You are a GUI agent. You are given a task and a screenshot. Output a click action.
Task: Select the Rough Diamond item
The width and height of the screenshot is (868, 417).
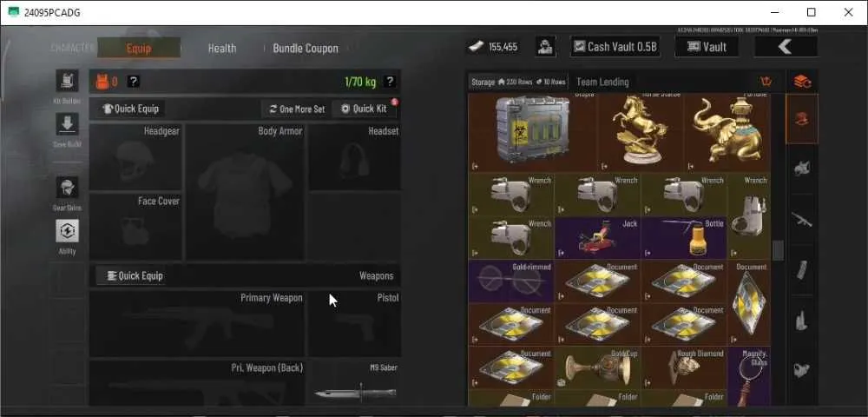point(684,367)
